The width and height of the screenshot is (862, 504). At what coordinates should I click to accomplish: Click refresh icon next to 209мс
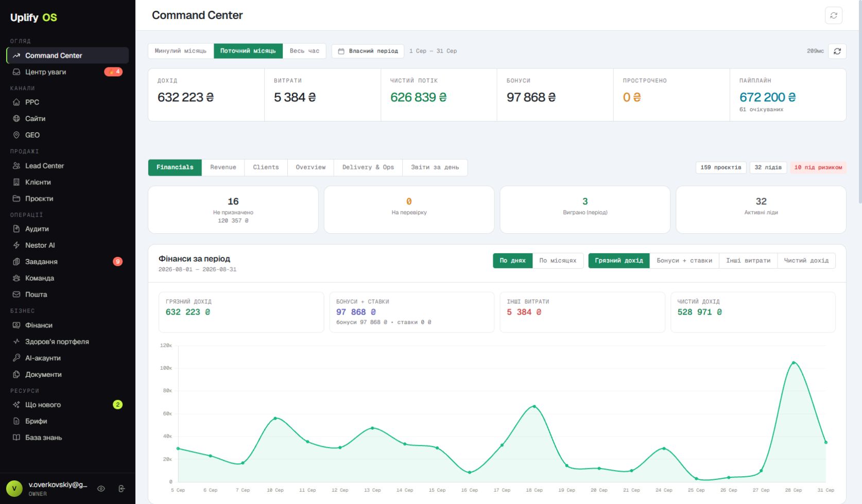[x=837, y=51]
